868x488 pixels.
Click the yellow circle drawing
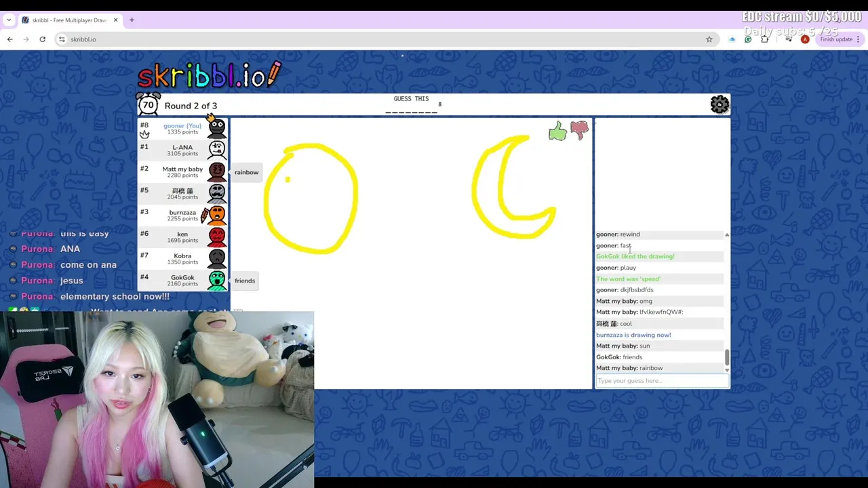coord(311,199)
